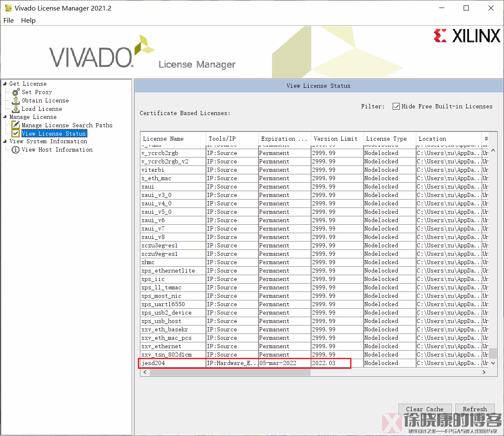
Task: Click the horizontal scrollbar left arrow
Action: pyautogui.click(x=145, y=372)
